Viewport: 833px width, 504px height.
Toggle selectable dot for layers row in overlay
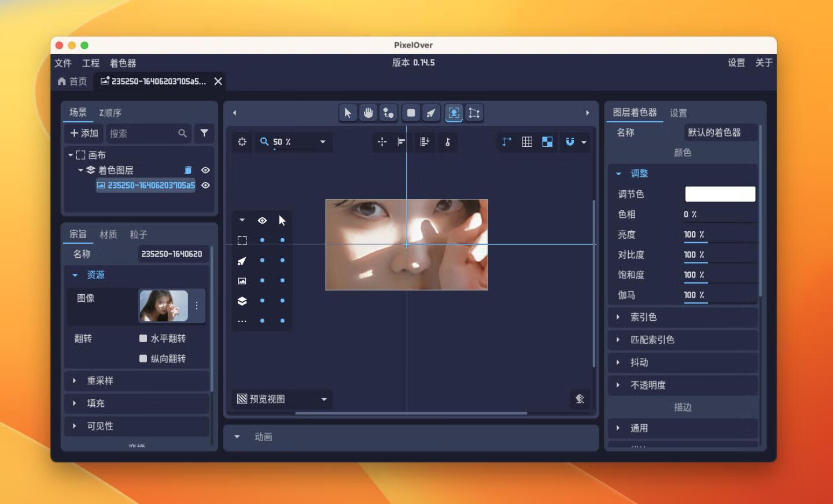click(282, 301)
